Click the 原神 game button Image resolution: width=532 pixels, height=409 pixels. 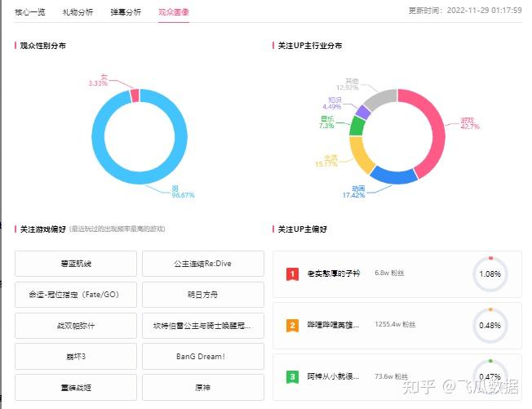[x=203, y=387]
